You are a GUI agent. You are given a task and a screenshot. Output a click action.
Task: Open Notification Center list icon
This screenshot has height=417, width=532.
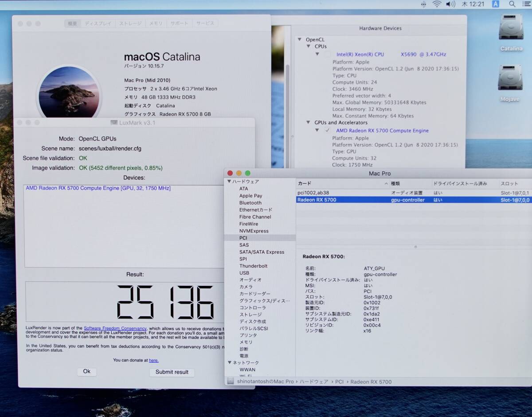(x=526, y=4)
